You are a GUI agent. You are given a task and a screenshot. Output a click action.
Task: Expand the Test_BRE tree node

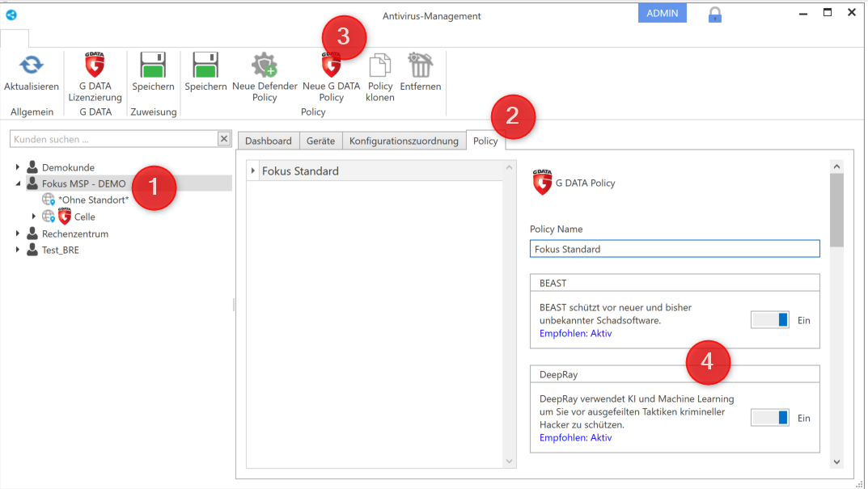(18, 250)
